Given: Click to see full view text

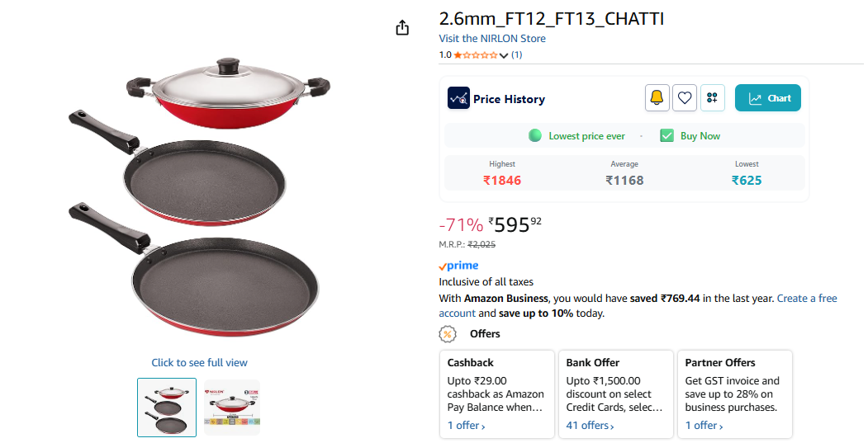Looking at the screenshot, I should [199, 363].
